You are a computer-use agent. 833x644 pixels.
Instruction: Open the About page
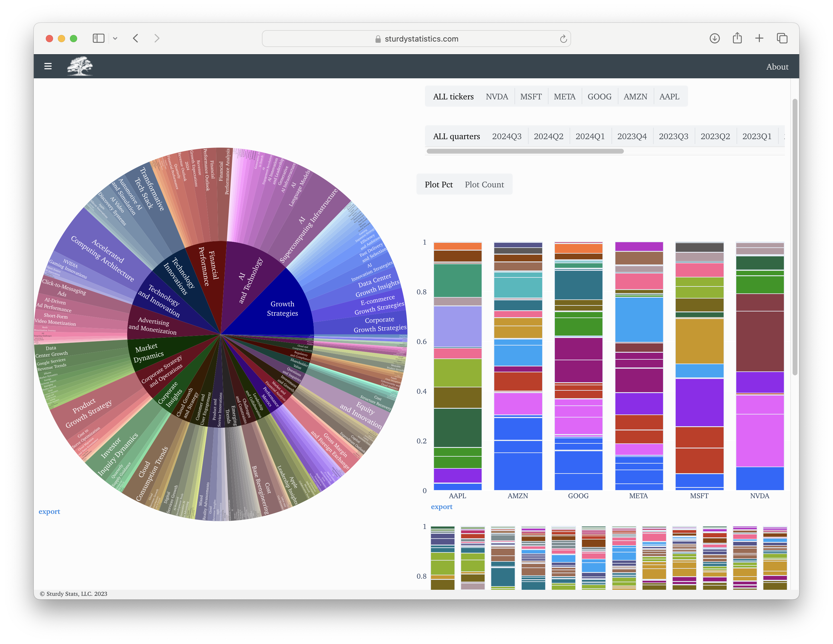[x=777, y=66]
